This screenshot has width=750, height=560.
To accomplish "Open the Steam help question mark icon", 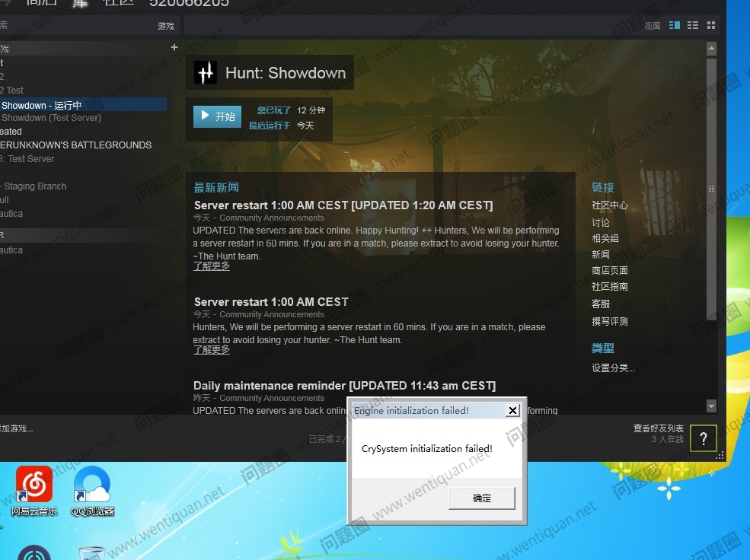I will click(703, 438).
